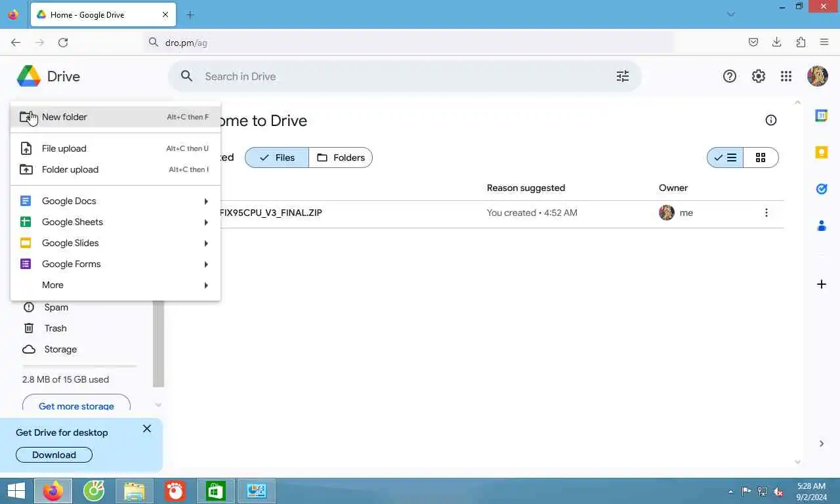
Task: Open Windows Start button
Action: click(x=16, y=491)
